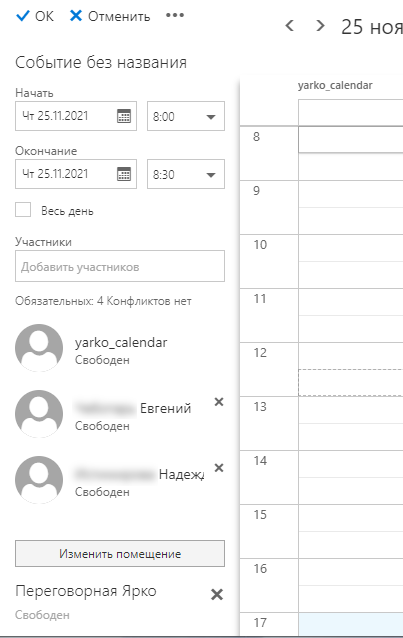Screen dimensions: 403x638
Task: Confirm with the OK button
Action: pyautogui.click(x=35, y=16)
